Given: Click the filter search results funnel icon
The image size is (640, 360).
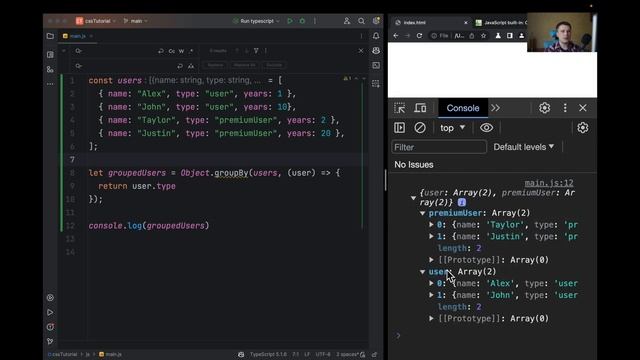Looking at the screenshot, I should (x=256, y=51).
